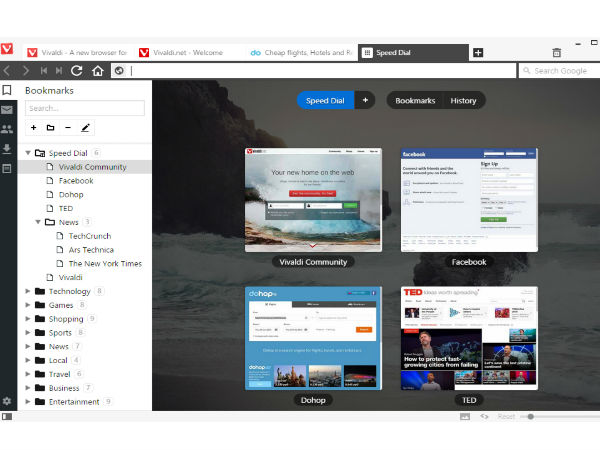Expand the Technology folder
600x450 pixels.
pyautogui.click(x=28, y=291)
